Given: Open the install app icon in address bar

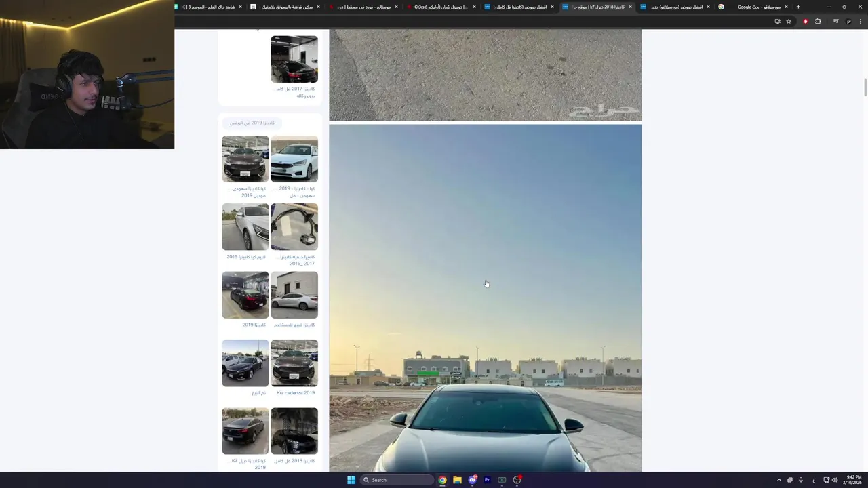Looking at the screenshot, I should [777, 21].
